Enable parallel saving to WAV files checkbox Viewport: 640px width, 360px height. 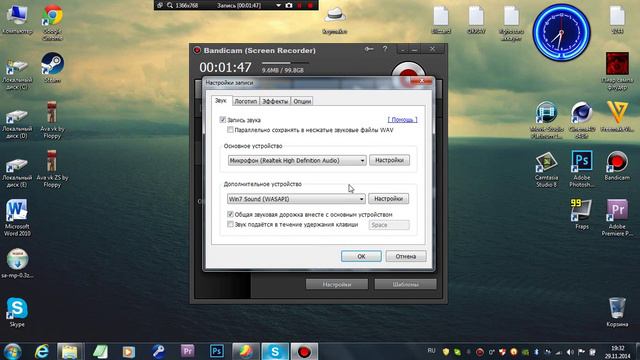pyautogui.click(x=230, y=130)
